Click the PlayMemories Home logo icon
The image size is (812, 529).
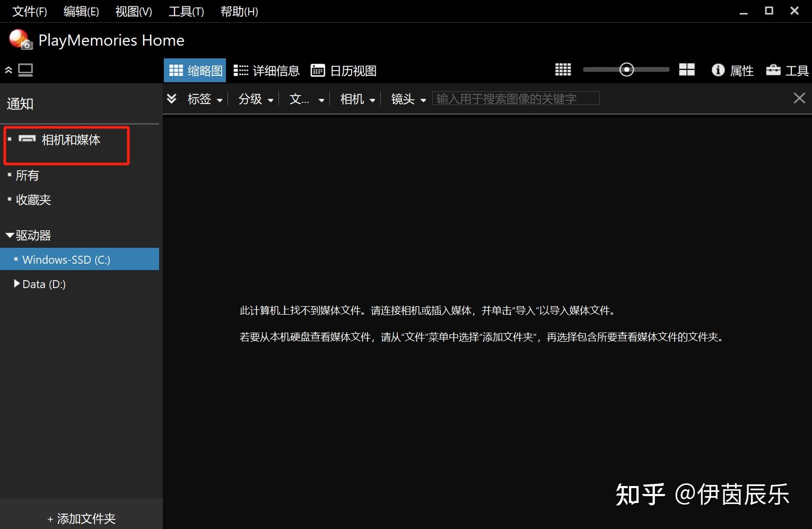coord(21,40)
